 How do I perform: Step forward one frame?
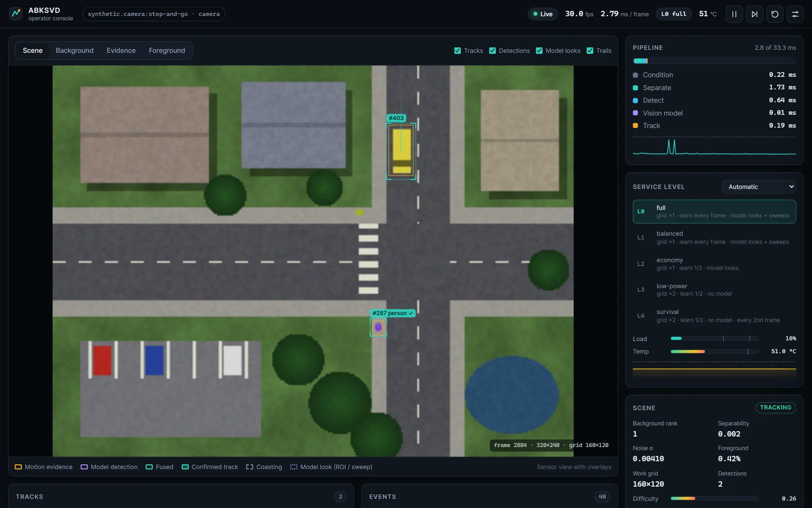(x=754, y=14)
